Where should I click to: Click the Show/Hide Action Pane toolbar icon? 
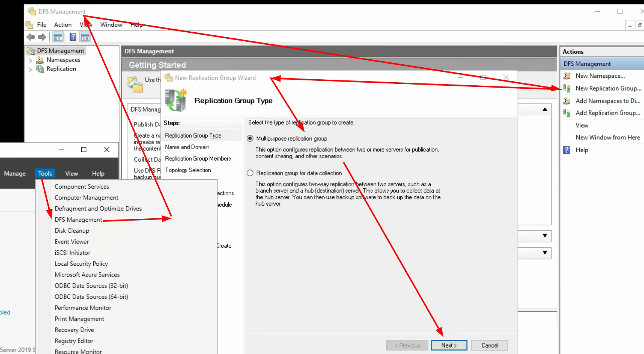click(x=85, y=37)
